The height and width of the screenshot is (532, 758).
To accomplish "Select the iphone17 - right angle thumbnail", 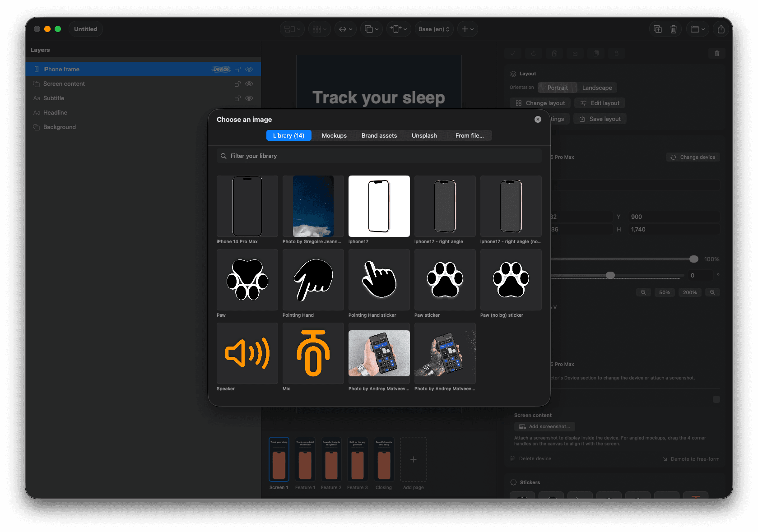I will point(445,206).
